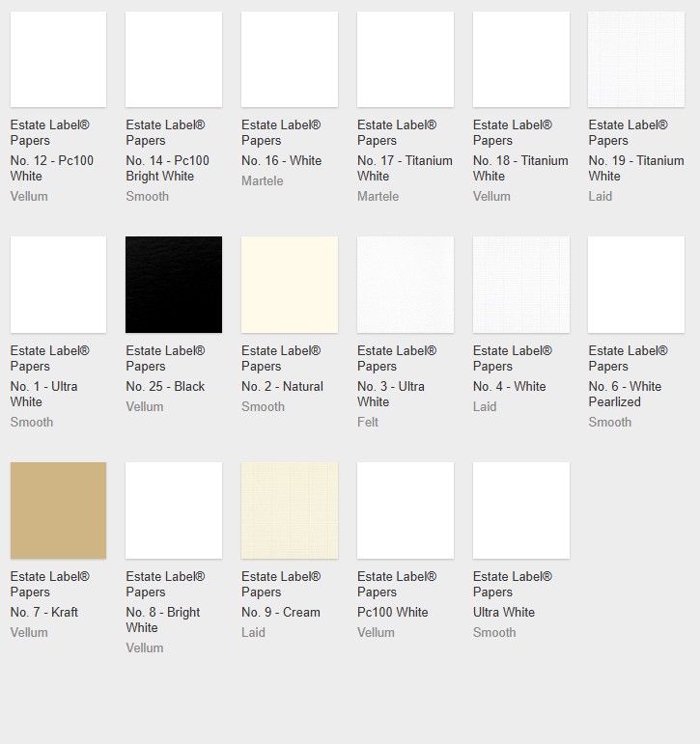Viewport: 700px width, 744px height.
Task: Click the No. 3 Ultra White Felt swatch
Action: pos(406,285)
